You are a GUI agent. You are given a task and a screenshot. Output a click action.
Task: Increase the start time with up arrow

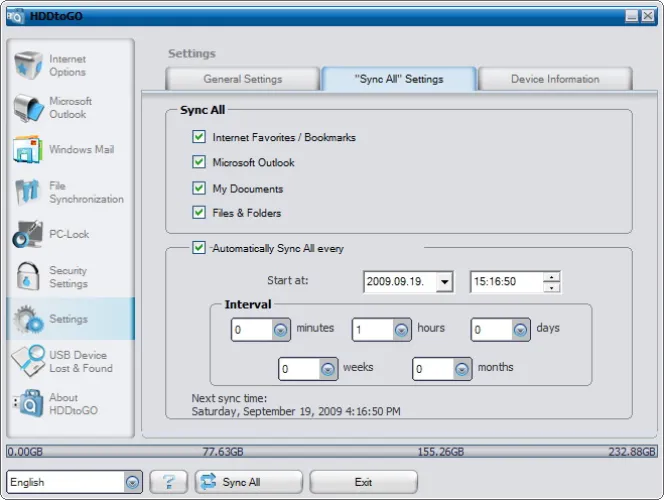coord(551,277)
